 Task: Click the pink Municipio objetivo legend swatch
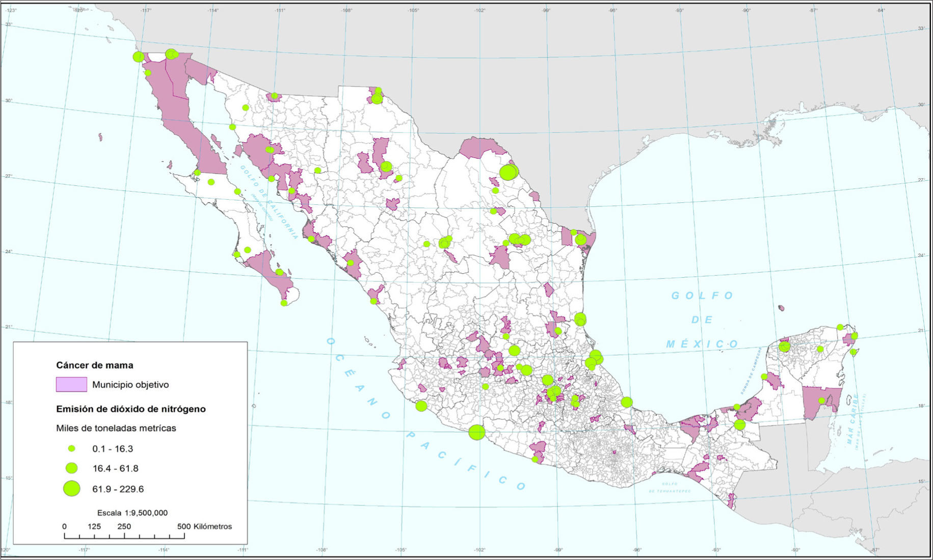click(71, 385)
